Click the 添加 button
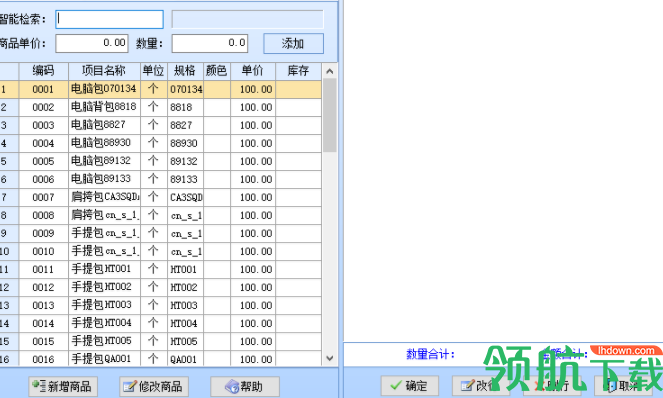Screen dimensions: 663x398 click(293, 44)
